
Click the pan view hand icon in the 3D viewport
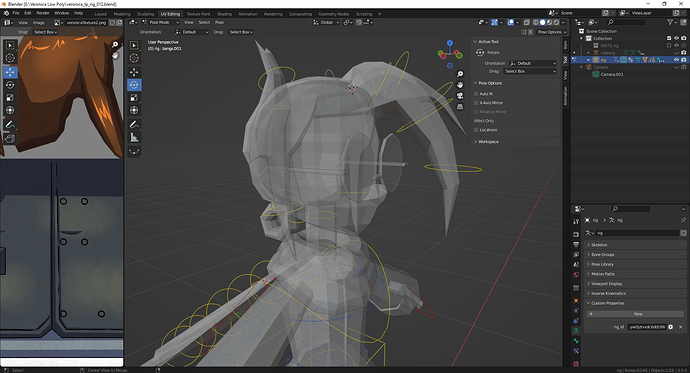tap(460, 85)
